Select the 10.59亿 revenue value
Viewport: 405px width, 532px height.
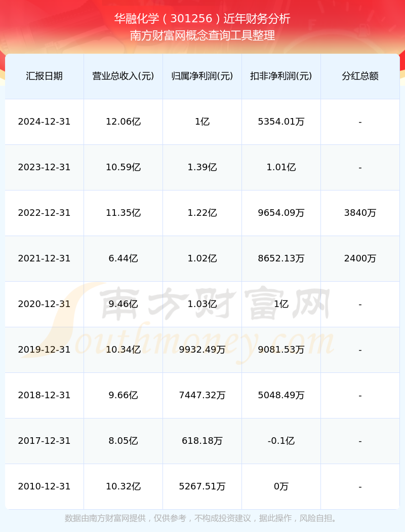pos(124,167)
